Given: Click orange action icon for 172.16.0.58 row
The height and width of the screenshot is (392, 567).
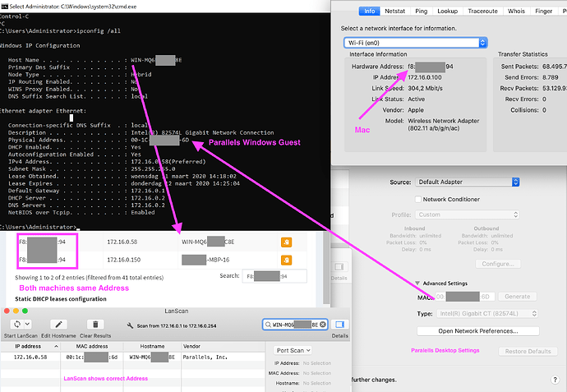Looking at the screenshot, I should tap(287, 242).
